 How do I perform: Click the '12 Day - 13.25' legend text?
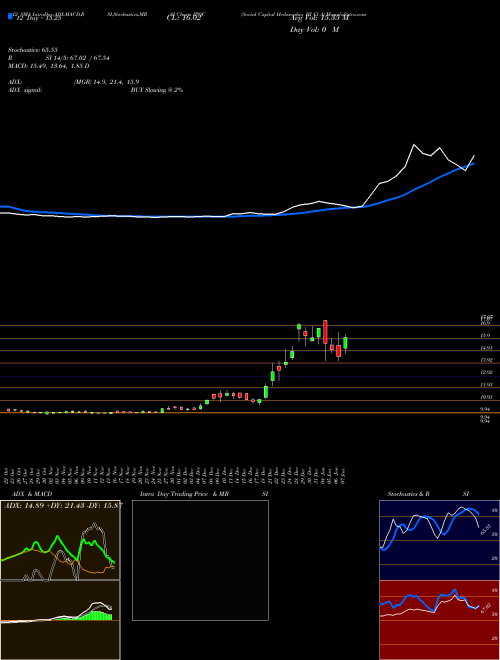point(39,19)
